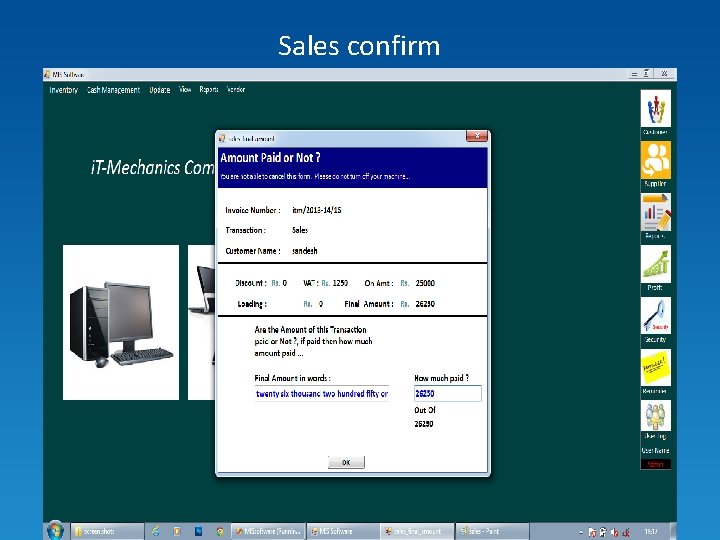Open the Cash Management menu
Viewport: 720px width, 540px height.
point(113,90)
